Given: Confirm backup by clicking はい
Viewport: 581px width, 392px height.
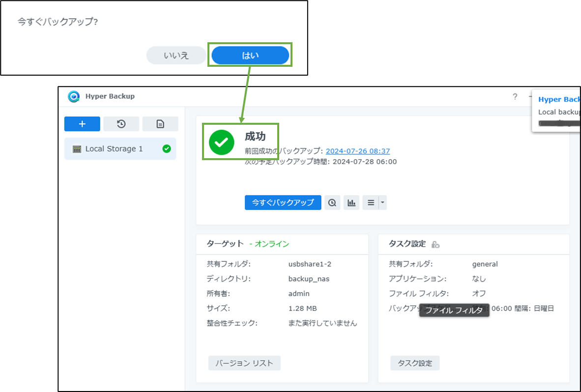Looking at the screenshot, I should 250,55.
